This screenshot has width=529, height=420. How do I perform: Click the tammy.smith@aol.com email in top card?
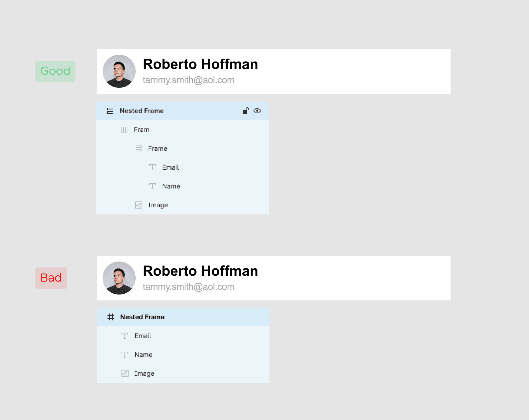tap(189, 80)
